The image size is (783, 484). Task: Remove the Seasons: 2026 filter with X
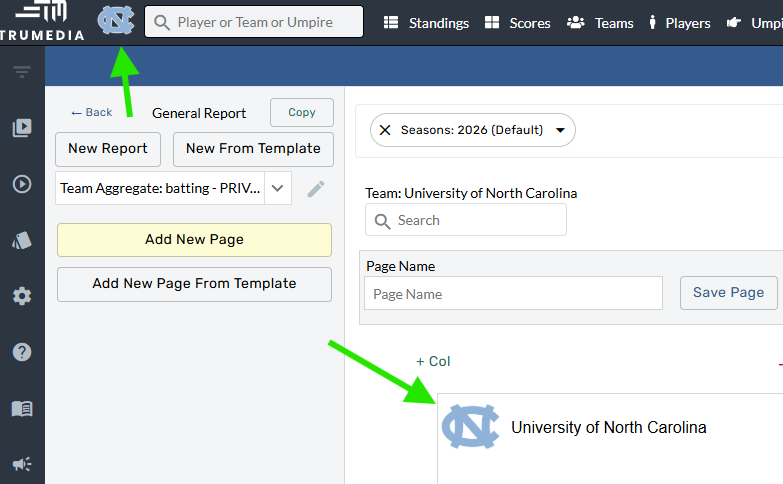tap(385, 130)
